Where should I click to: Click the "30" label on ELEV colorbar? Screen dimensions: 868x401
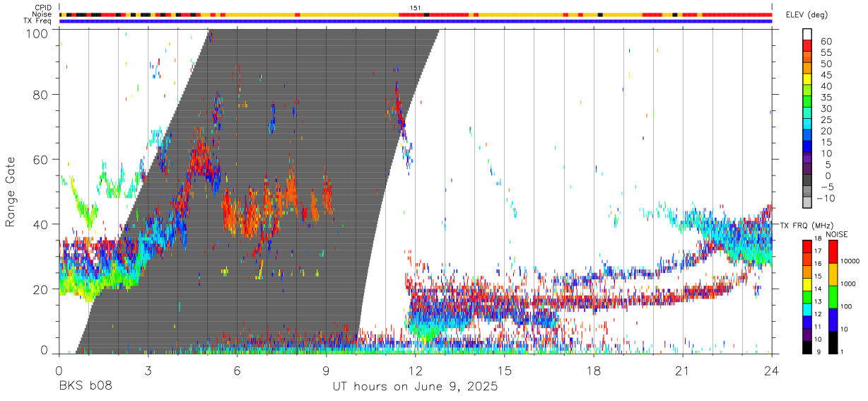coord(826,109)
